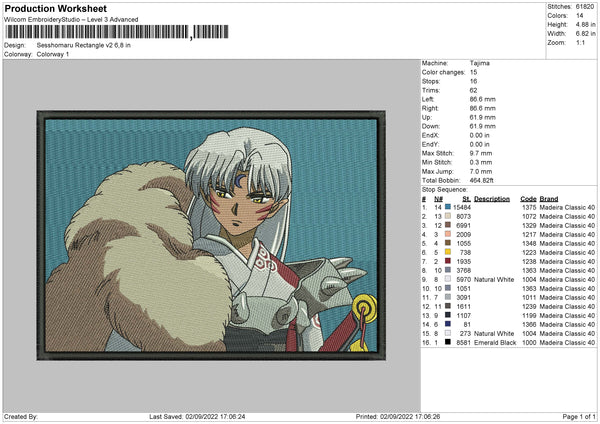Click the Machine value 'Tajima'
600x424 pixels.
pyautogui.click(x=479, y=63)
